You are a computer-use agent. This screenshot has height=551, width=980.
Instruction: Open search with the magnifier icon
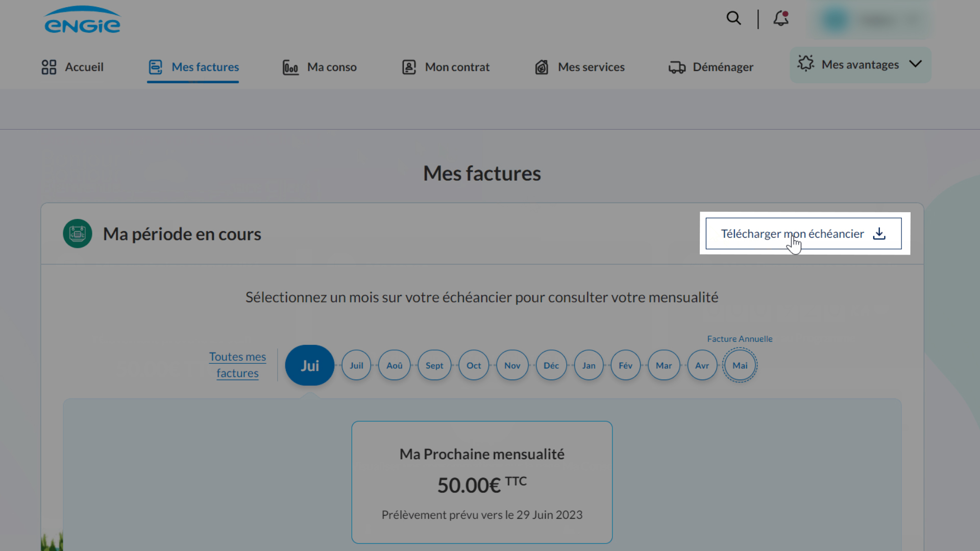point(733,18)
